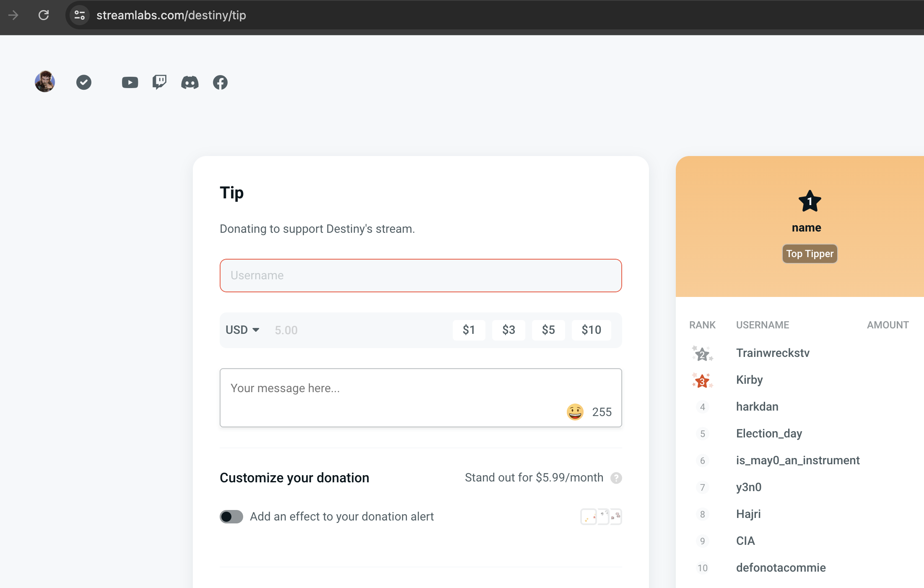Click 'Trainwreckstv' in the leaderboard
Viewport: 924px width, 588px height.
pos(773,353)
